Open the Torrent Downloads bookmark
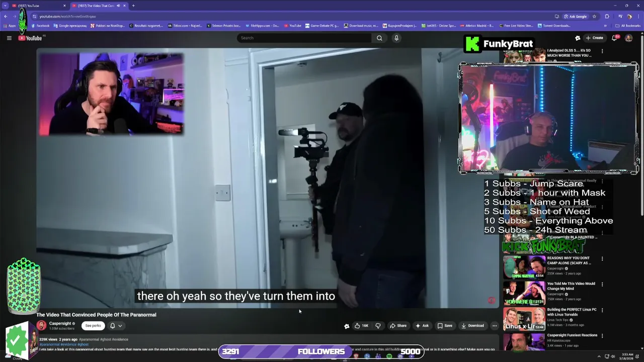 tap(554, 26)
